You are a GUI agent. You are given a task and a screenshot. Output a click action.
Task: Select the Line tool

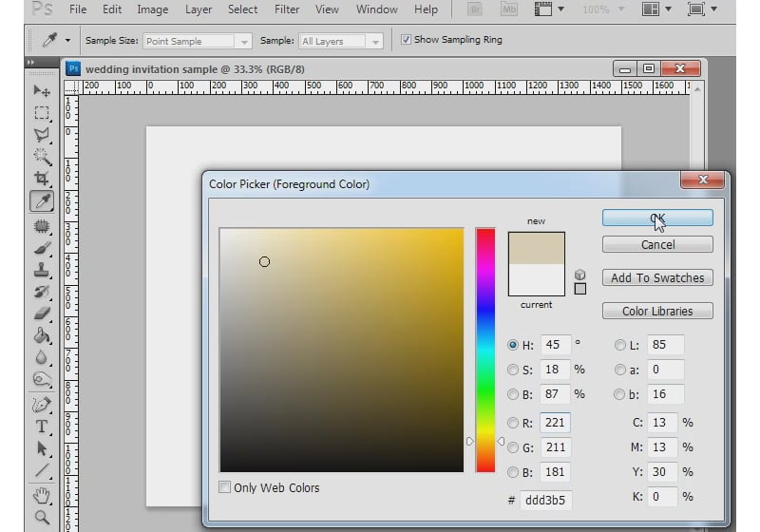coord(42,470)
